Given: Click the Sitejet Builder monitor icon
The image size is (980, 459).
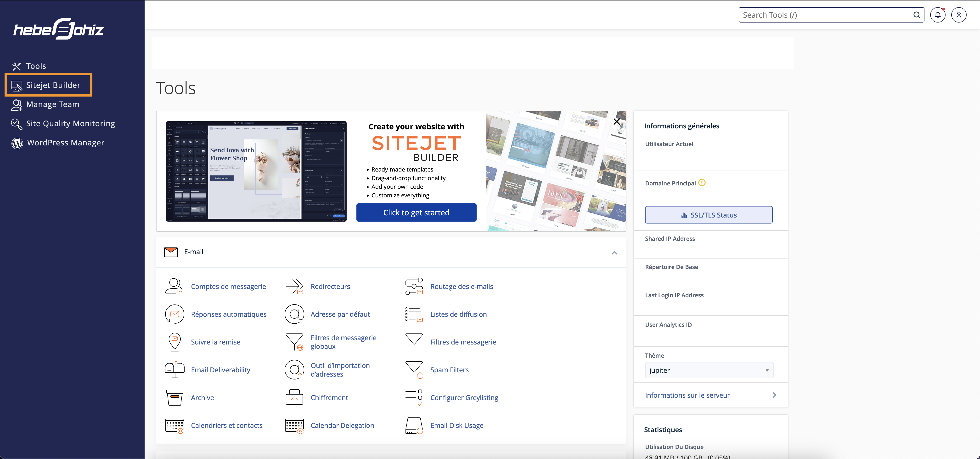Looking at the screenshot, I should coord(16,86).
